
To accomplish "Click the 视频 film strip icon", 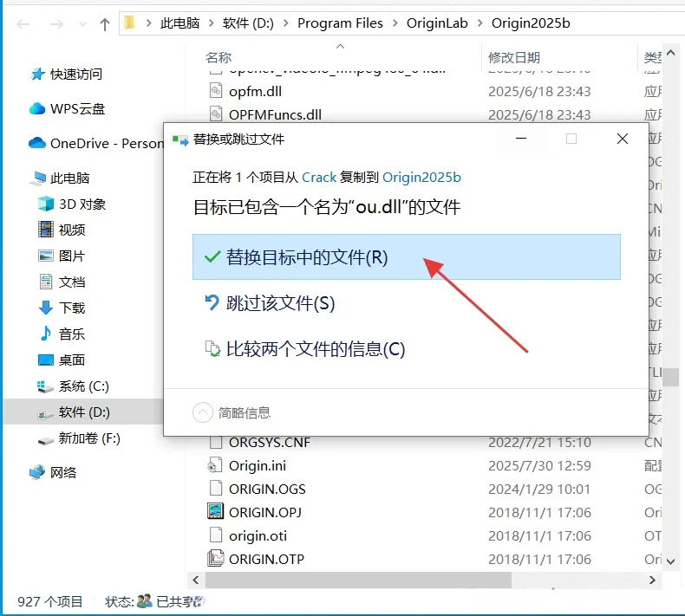I will [46, 230].
